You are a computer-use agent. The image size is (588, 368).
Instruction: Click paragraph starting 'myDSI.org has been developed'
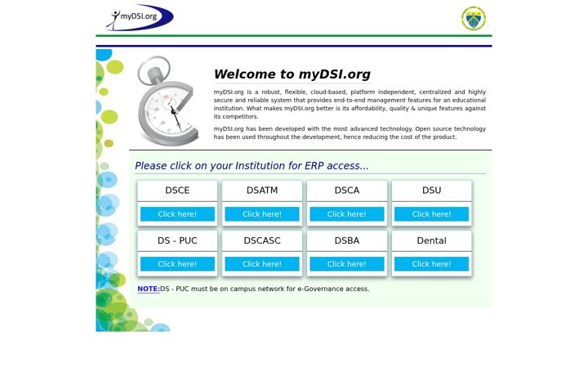click(x=350, y=133)
